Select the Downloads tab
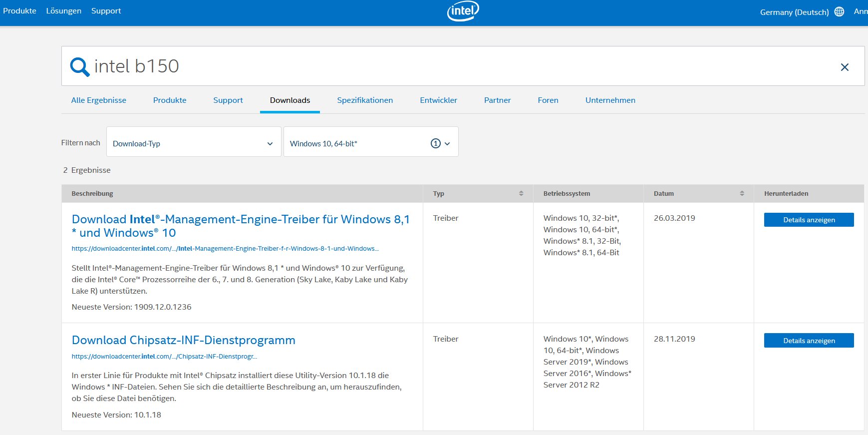 pos(290,100)
